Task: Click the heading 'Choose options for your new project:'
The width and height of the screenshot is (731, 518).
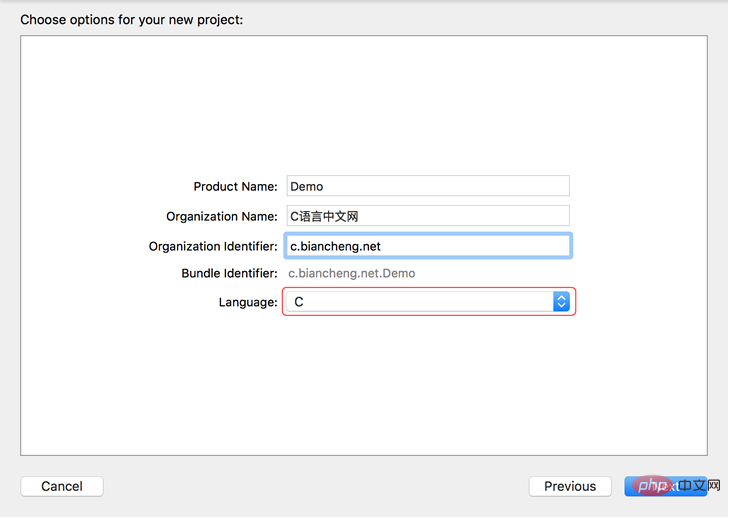Action: point(132,20)
